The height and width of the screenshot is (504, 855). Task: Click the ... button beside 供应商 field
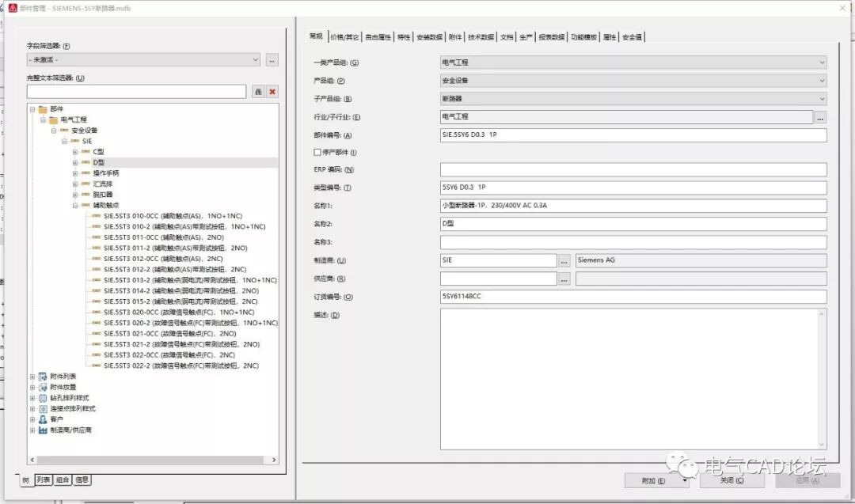(564, 279)
